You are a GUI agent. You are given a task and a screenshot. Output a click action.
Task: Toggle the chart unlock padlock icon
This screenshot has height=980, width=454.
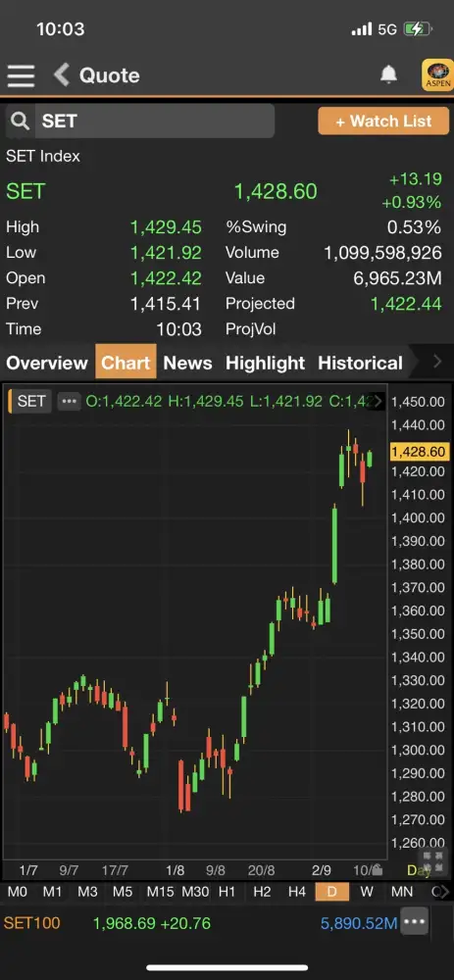[378, 870]
